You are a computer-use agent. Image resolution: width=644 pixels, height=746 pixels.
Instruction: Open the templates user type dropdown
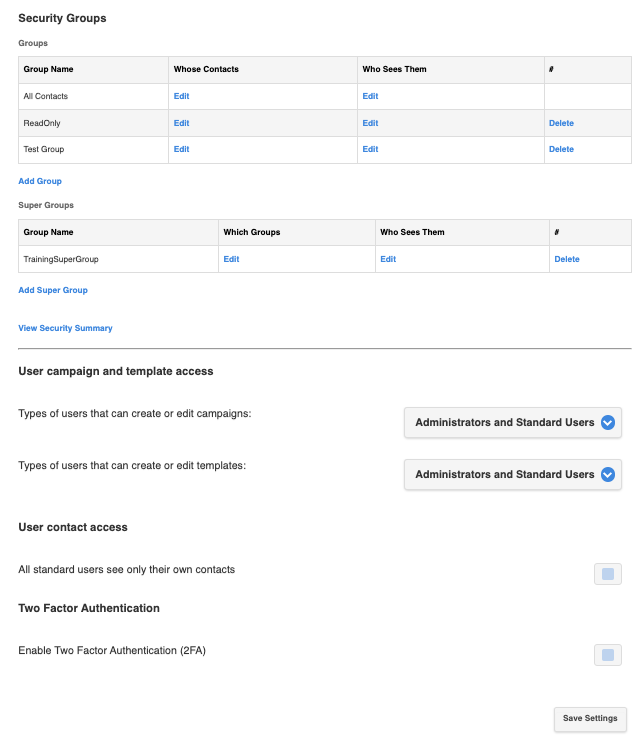pos(513,474)
